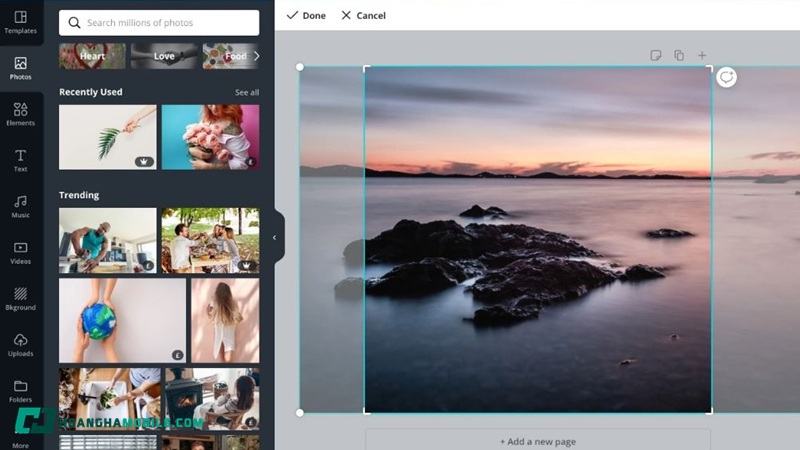The width and height of the screenshot is (800, 450).
Task: Open the page notes icon above canvas
Action: point(656,56)
